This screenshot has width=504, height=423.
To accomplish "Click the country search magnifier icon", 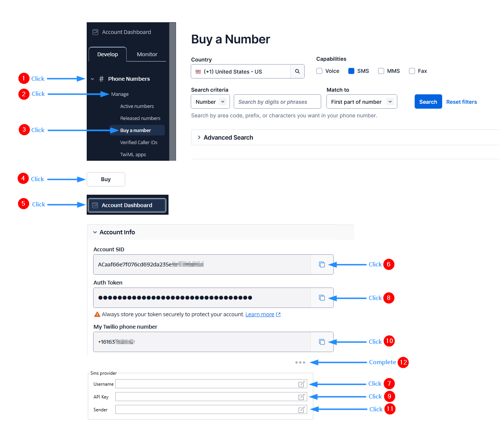I will coord(297,71).
